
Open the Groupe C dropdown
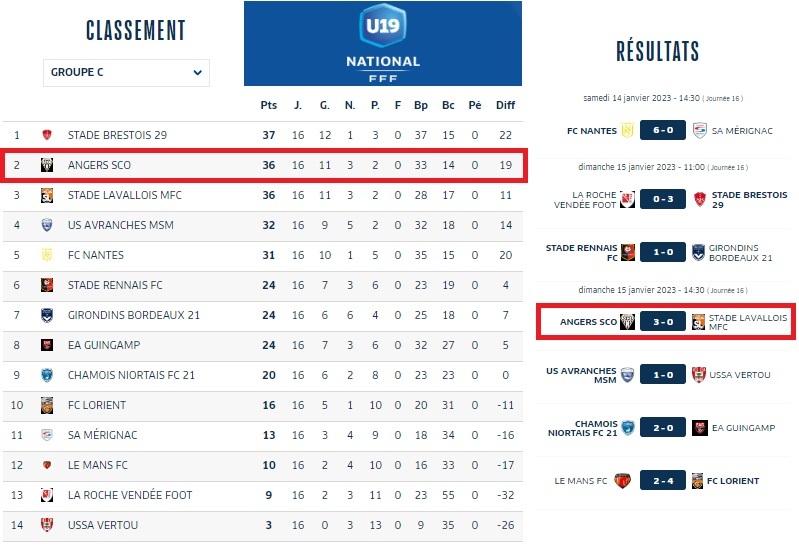coord(127,72)
